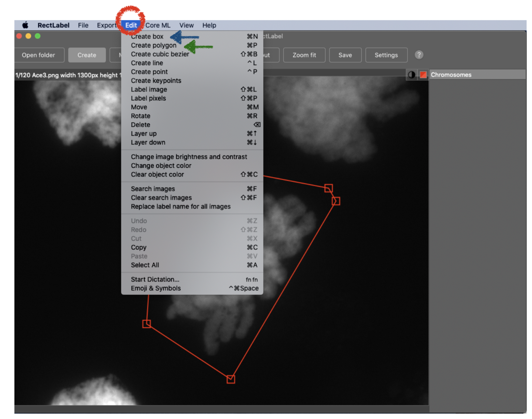Image resolution: width=532 pixels, height=419 pixels.
Task: Click the Apple logo menu
Action: click(x=25, y=25)
